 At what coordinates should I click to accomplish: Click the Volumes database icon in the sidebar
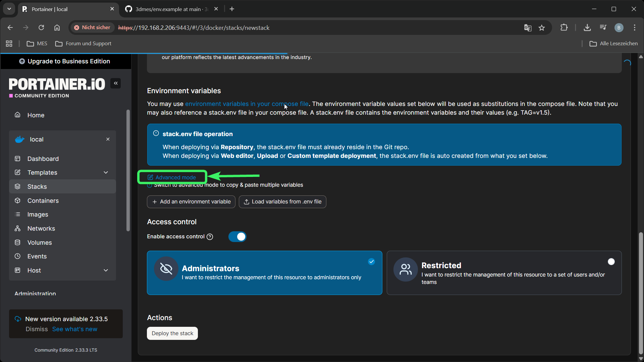click(18, 242)
